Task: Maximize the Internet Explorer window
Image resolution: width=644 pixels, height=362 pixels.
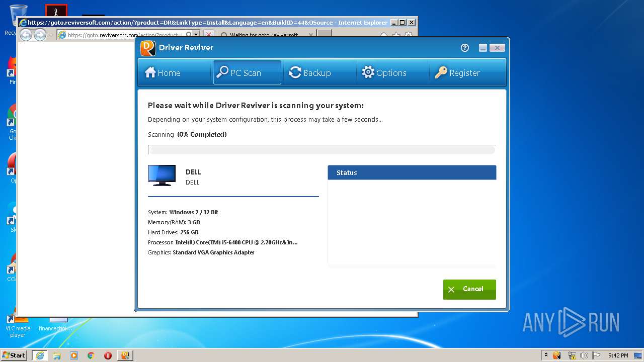Action: point(403,22)
